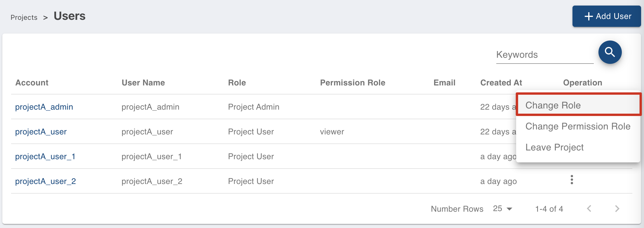Click the Number Rows label
The width and height of the screenshot is (644, 228).
tap(457, 209)
